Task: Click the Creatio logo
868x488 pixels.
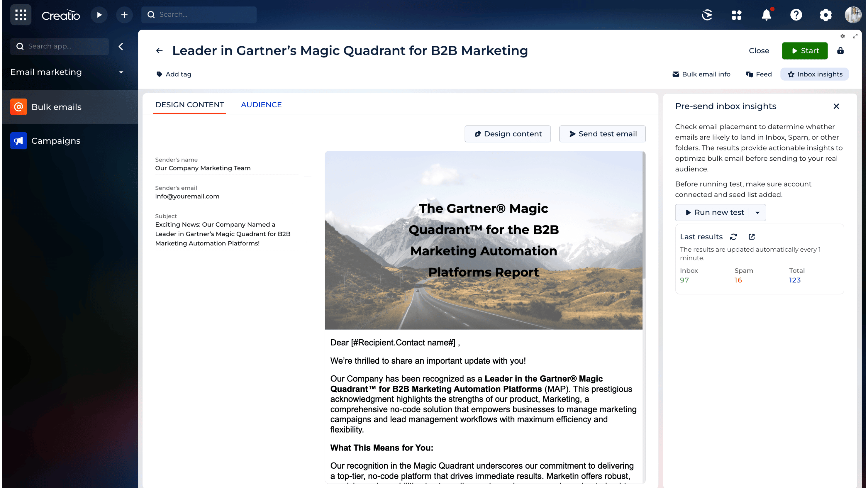Action: (x=61, y=15)
